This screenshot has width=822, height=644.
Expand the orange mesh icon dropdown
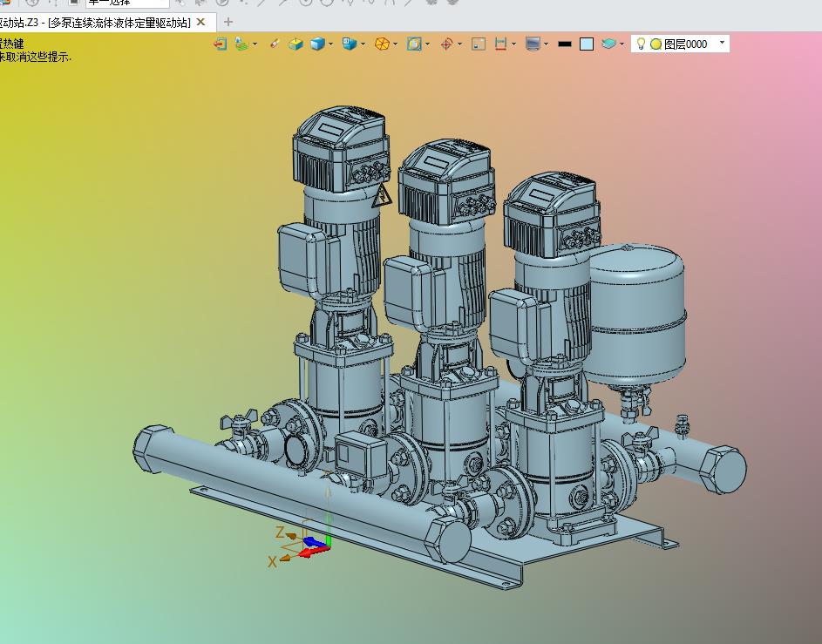pos(395,44)
